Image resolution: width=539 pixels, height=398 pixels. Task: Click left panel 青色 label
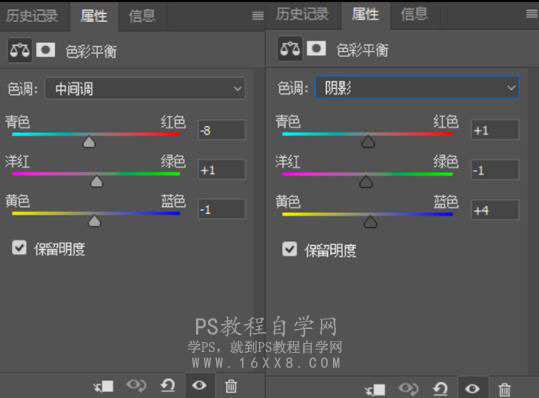point(18,122)
